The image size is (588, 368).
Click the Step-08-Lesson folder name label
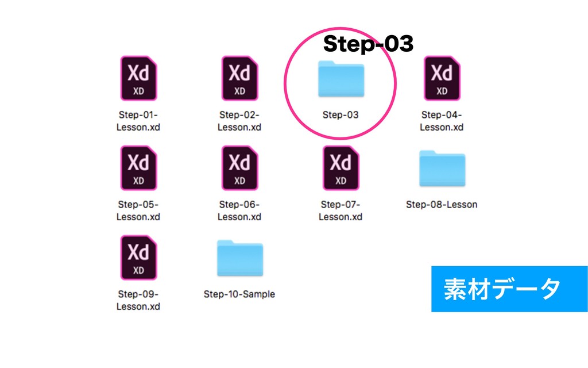442,205
